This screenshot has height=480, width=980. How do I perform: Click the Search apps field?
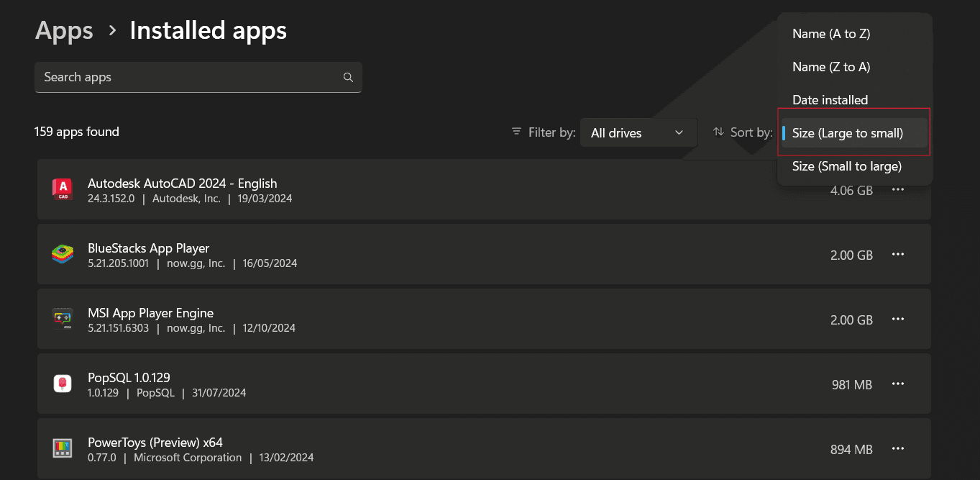(198, 77)
